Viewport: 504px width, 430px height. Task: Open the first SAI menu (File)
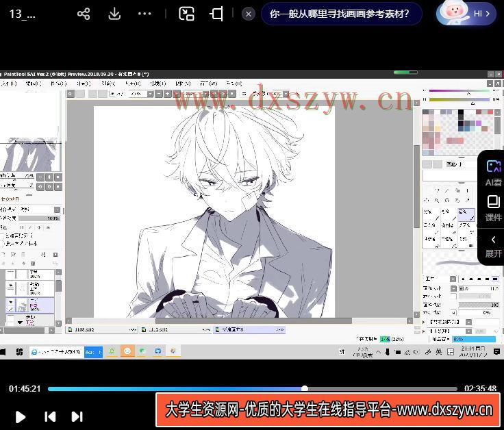click(x=8, y=84)
